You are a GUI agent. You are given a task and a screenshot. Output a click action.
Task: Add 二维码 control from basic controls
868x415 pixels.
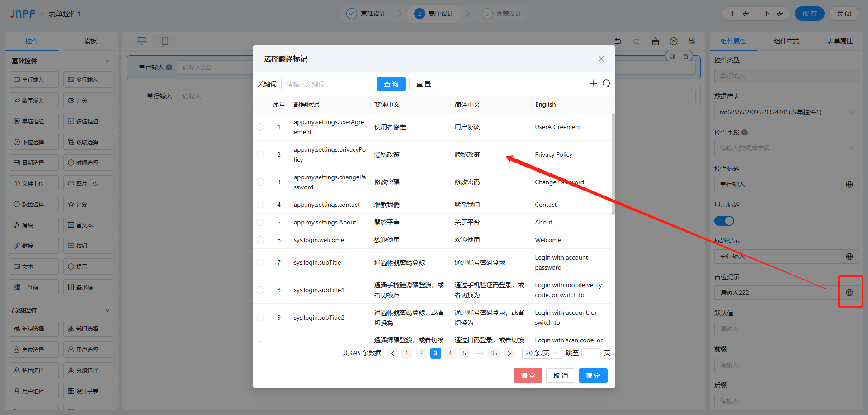(34, 287)
